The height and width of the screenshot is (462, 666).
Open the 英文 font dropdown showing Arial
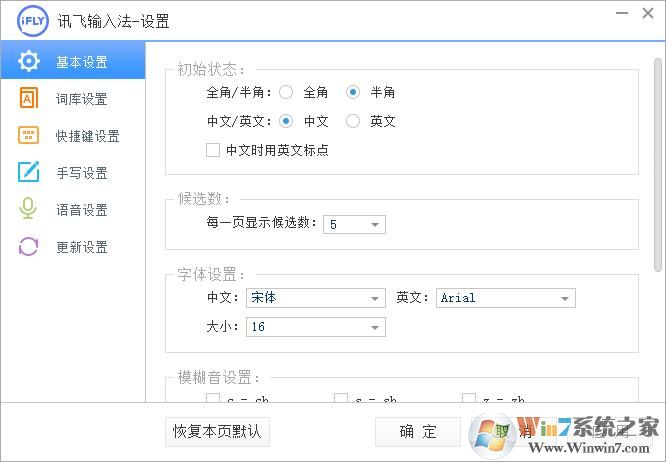506,298
